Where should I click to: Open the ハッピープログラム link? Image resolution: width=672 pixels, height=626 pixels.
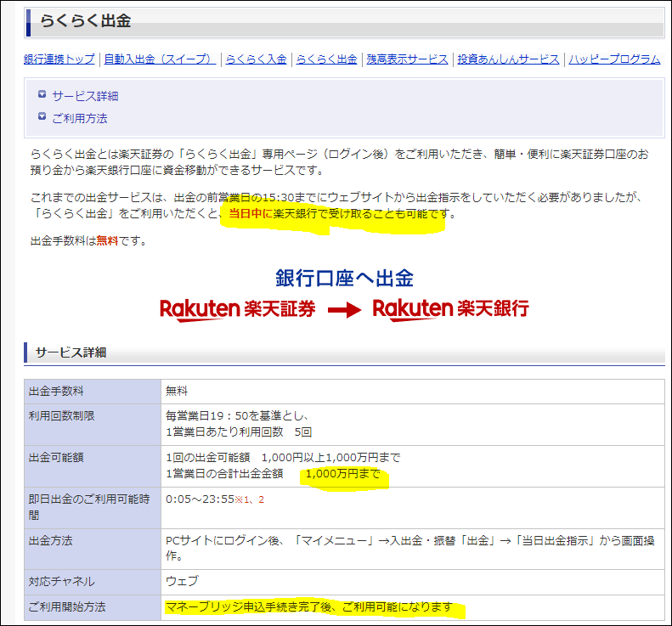point(614,59)
